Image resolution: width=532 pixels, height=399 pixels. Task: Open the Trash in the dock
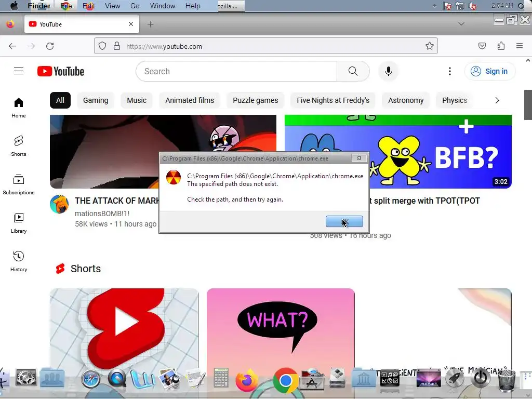click(507, 380)
